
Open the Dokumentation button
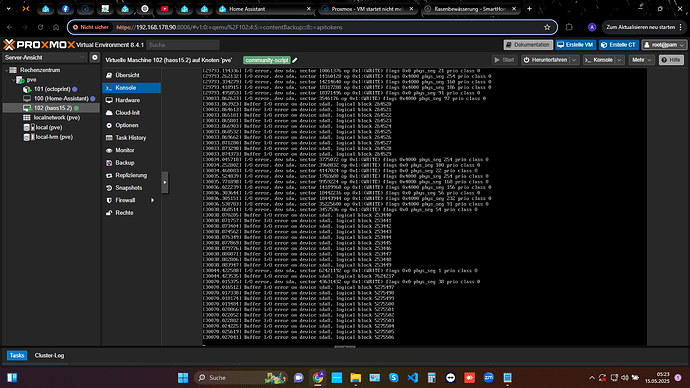[x=528, y=45]
